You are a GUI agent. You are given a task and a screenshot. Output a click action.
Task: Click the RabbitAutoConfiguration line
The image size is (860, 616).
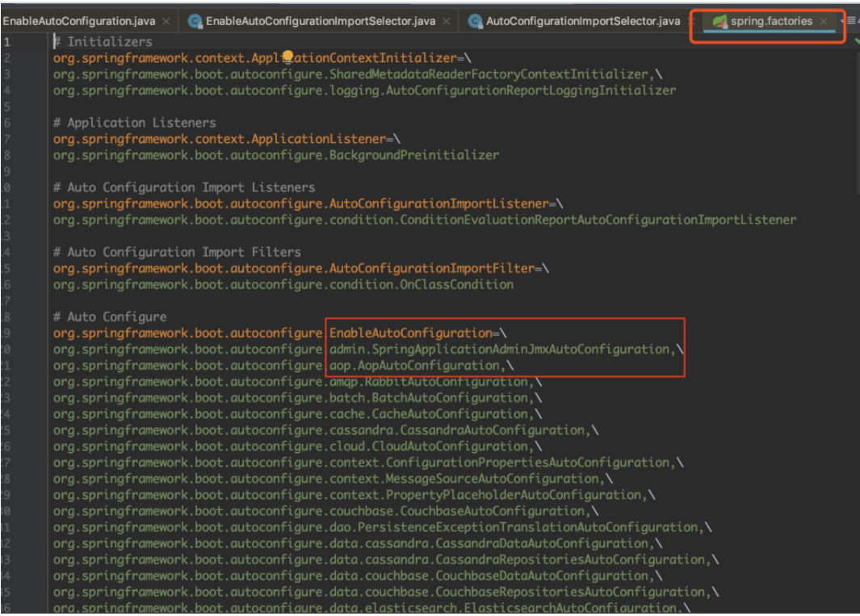(x=297, y=382)
